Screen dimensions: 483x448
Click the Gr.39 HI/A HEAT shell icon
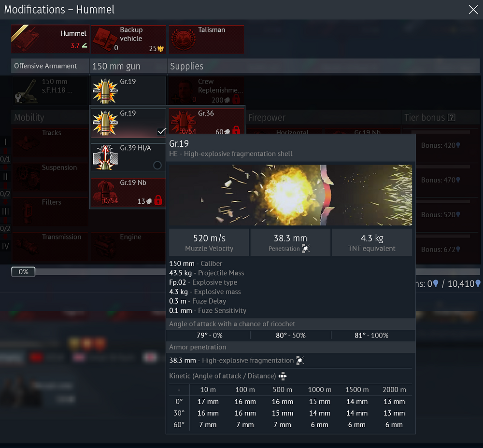point(105,157)
